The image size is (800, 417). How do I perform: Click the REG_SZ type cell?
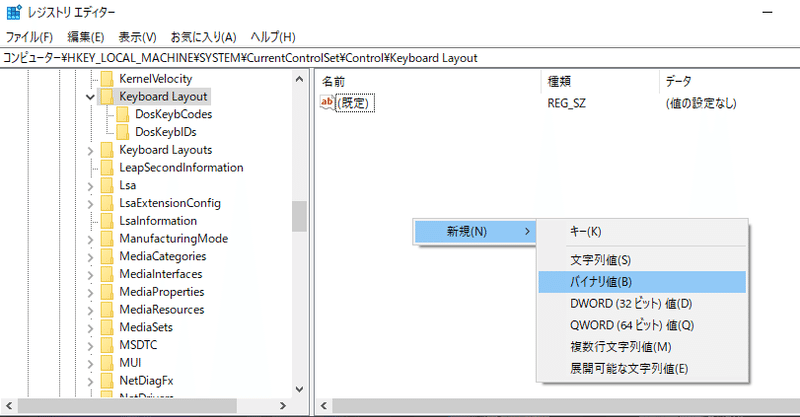tap(567, 104)
